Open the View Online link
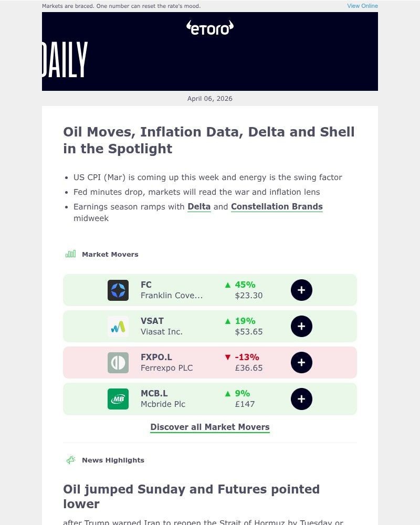Image resolution: width=420 pixels, height=525 pixels. [362, 6]
